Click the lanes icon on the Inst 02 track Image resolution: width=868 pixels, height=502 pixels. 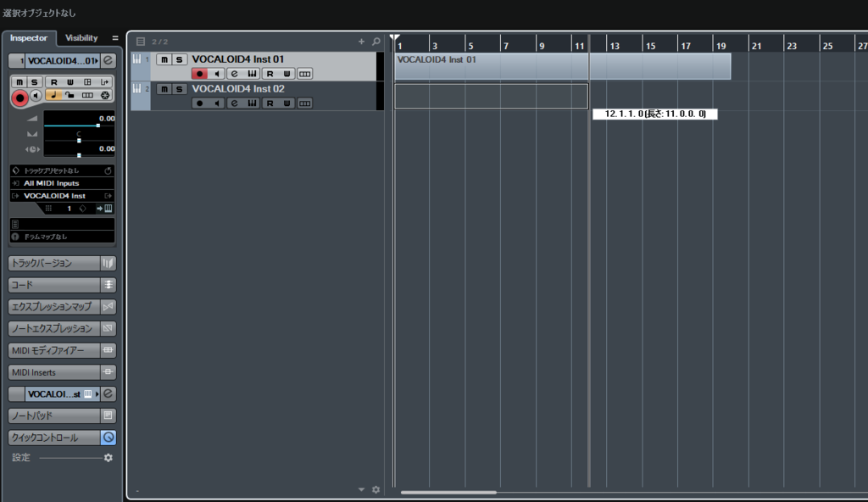(304, 103)
